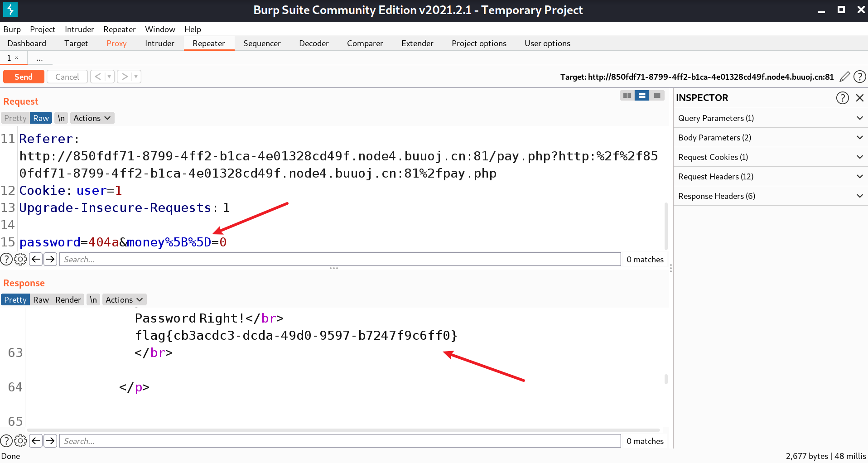This screenshot has width=868, height=463.
Task: Open request Actions dropdown
Action: [92, 118]
